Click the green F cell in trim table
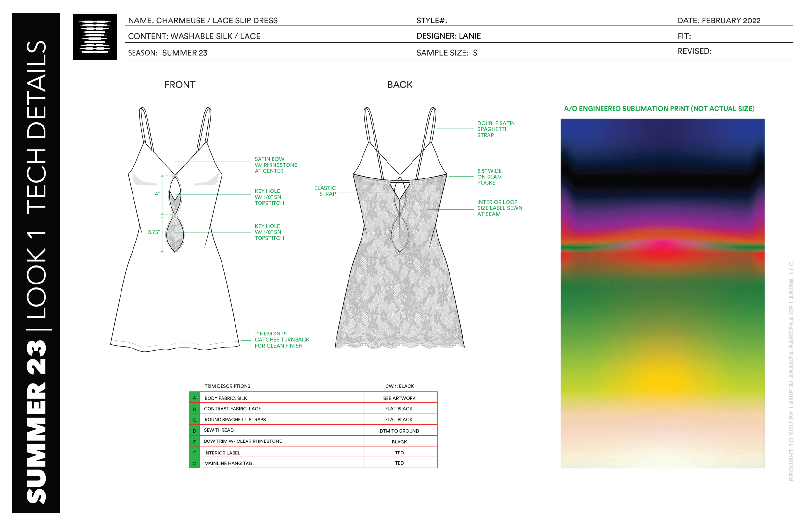Image resolution: width=812 pixels, height=526 pixels. (x=195, y=452)
